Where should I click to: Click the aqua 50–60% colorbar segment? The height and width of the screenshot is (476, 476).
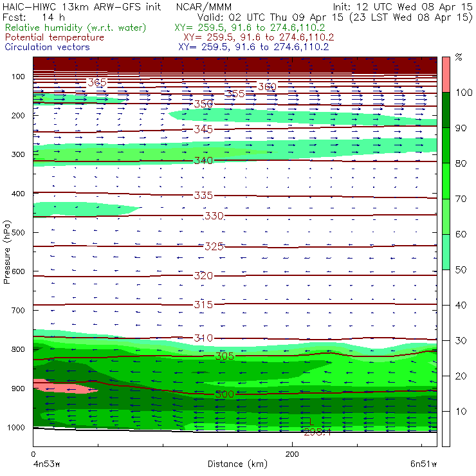tap(446, 252)
